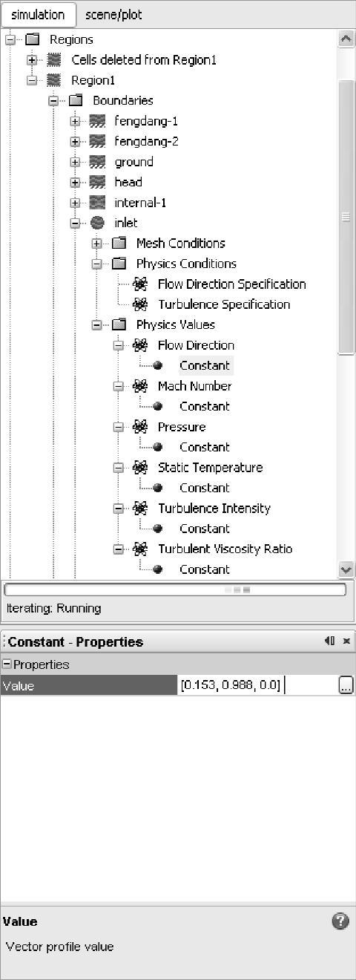Image resolution: width=356 pixels, height=980 pixels.
Task: Click the iteration progress bar
Action: pyautogui.click(x=175, y=589)
